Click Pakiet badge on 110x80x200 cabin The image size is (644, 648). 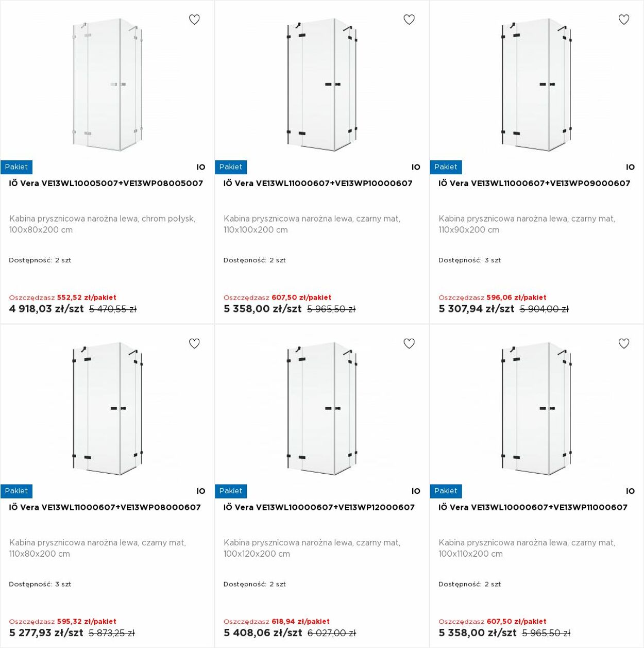tap(16, 491)
